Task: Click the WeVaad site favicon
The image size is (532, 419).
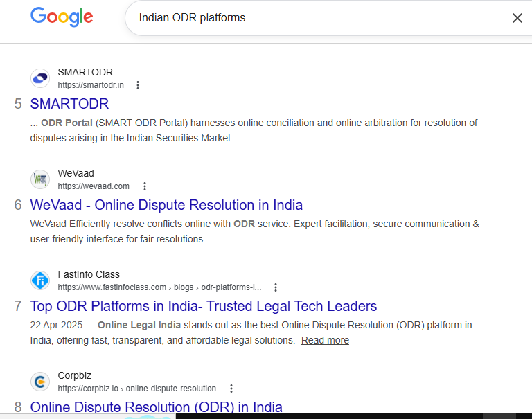Action: [x=40, y=179]
